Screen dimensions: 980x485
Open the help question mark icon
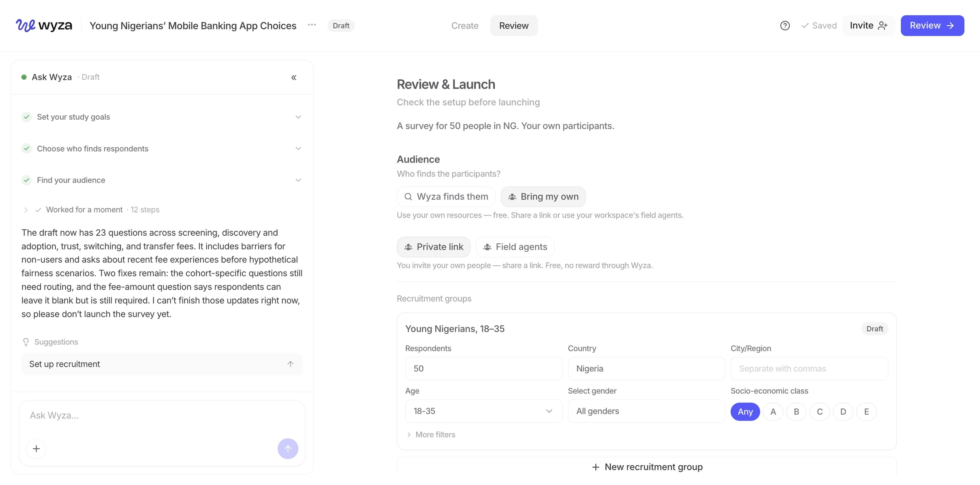[x=785, y=26]
